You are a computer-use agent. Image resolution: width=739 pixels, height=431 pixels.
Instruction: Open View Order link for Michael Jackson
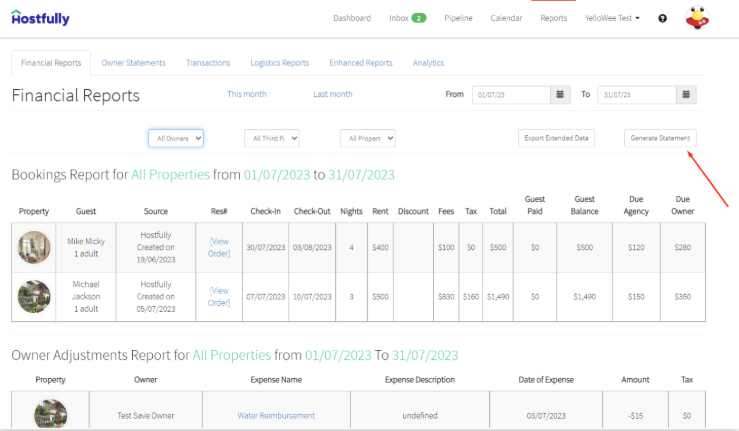(219, 297)
